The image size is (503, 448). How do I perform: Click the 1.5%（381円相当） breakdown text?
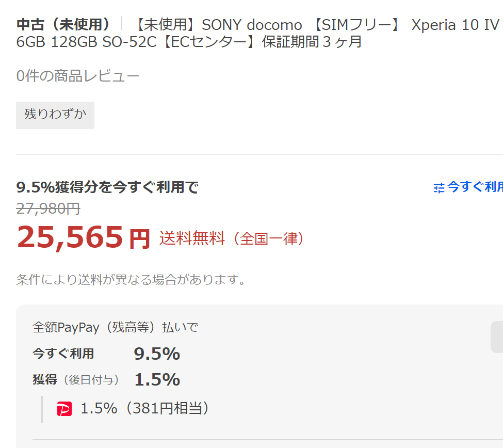[x=146, y=409]
